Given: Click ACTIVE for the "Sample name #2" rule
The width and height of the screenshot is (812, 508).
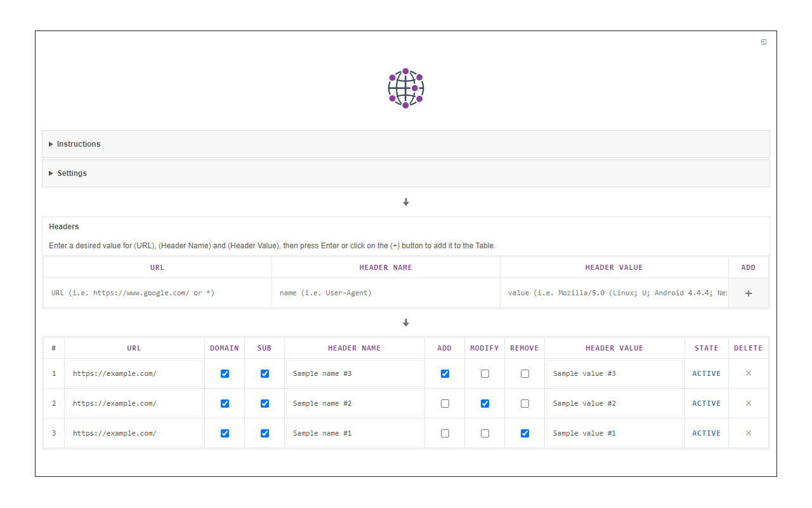Looking at the screenshot, I should [x=706, y=403].
